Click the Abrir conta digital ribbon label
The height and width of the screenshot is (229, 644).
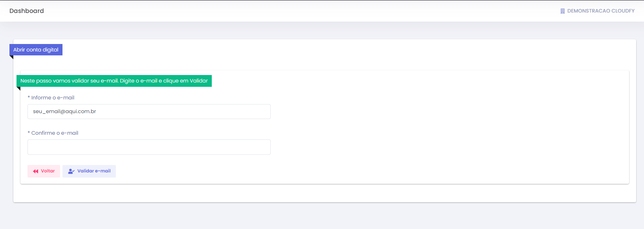pos(36,50)
